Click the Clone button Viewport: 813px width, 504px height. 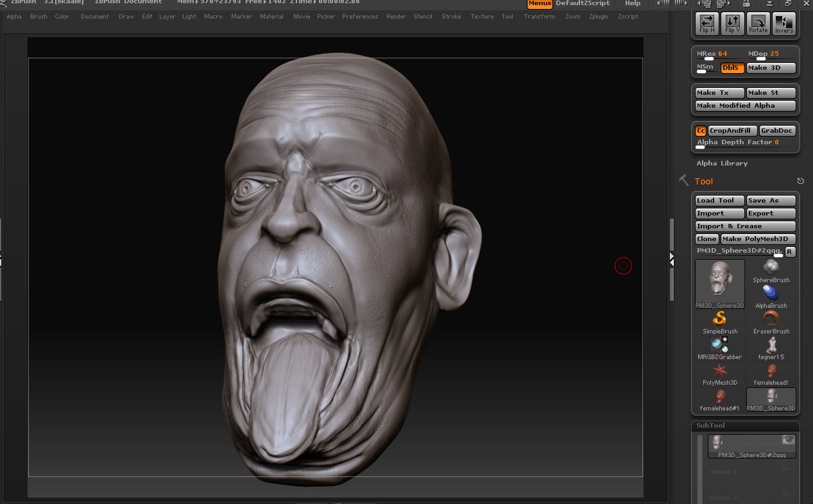(707, 239)
